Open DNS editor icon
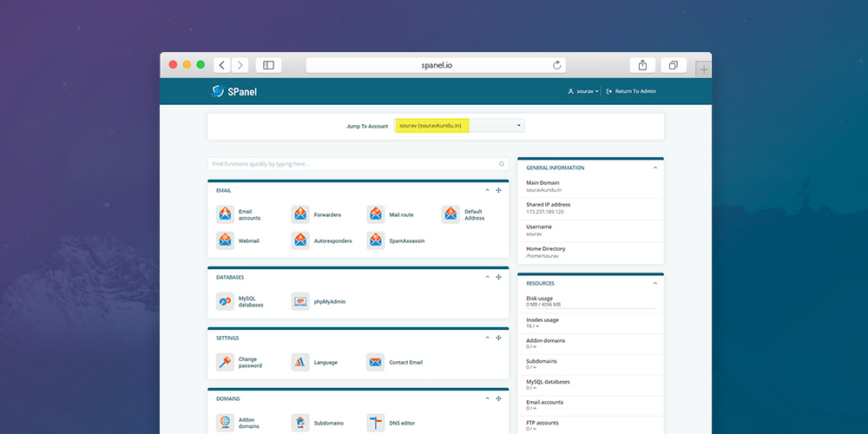Viewport: 868px width, 434px height. point(375,423)
